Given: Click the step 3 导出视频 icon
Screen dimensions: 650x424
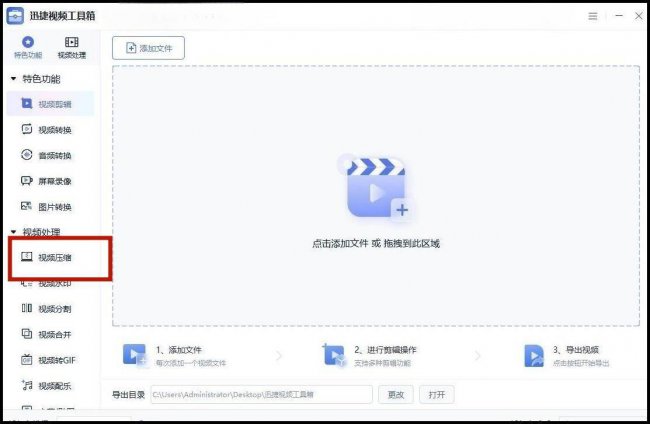Looking at the screenshot, I should click(534, 356).
